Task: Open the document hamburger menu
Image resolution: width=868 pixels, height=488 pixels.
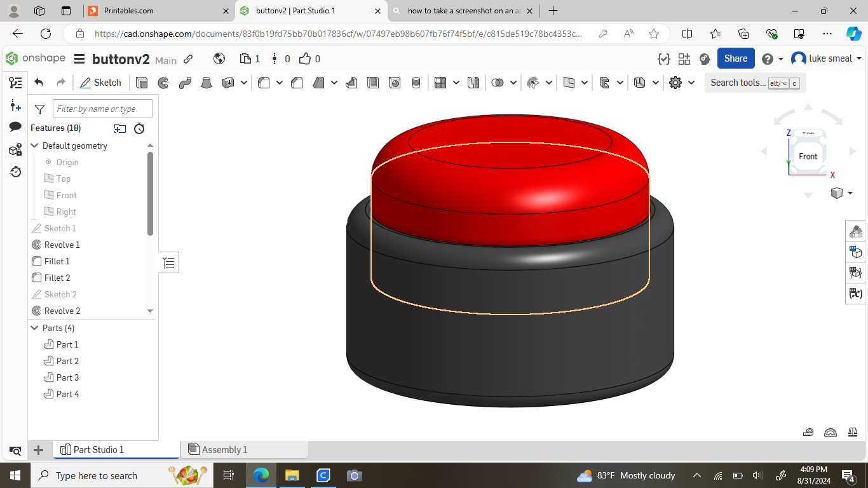Action: 79,59
